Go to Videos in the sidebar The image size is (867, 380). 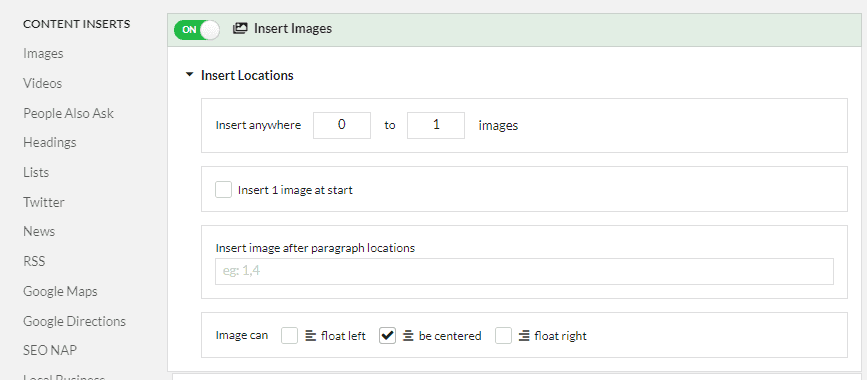[43, 84]
